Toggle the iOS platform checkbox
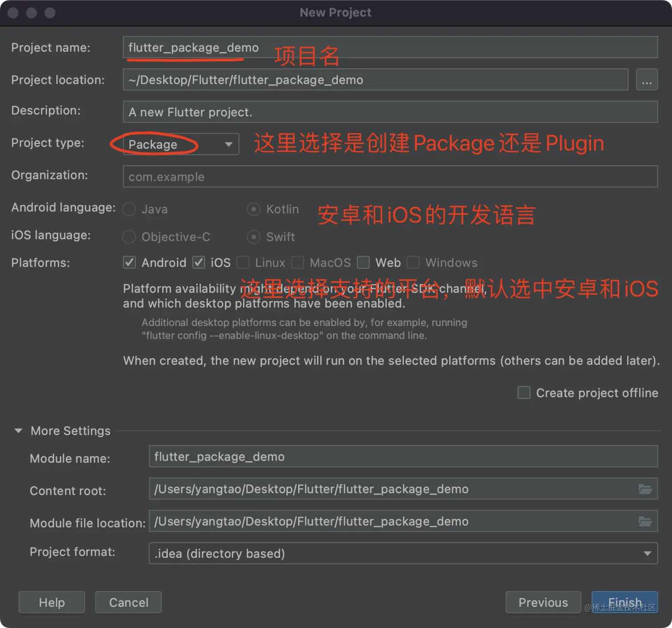The width and height of the screenshot is (672, 628). click(199, 262)
